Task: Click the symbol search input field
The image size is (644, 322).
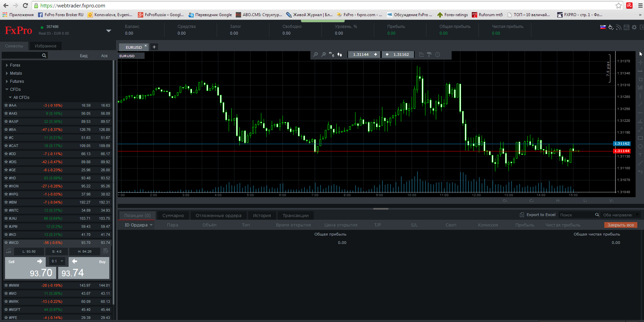Action: pos(22,56)
